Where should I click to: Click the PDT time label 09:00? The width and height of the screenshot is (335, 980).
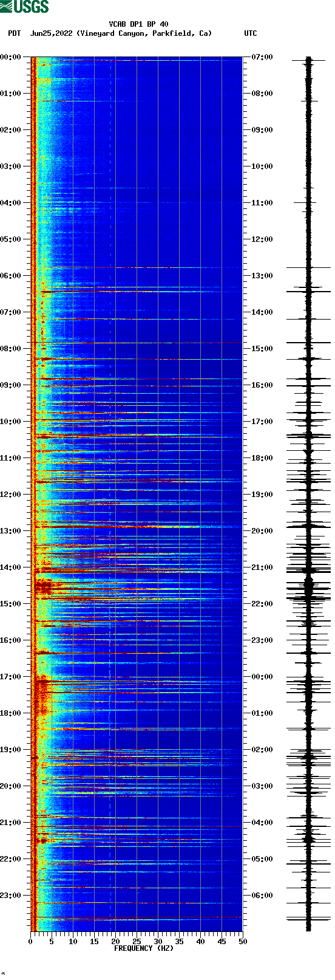(x=10, y=385)
